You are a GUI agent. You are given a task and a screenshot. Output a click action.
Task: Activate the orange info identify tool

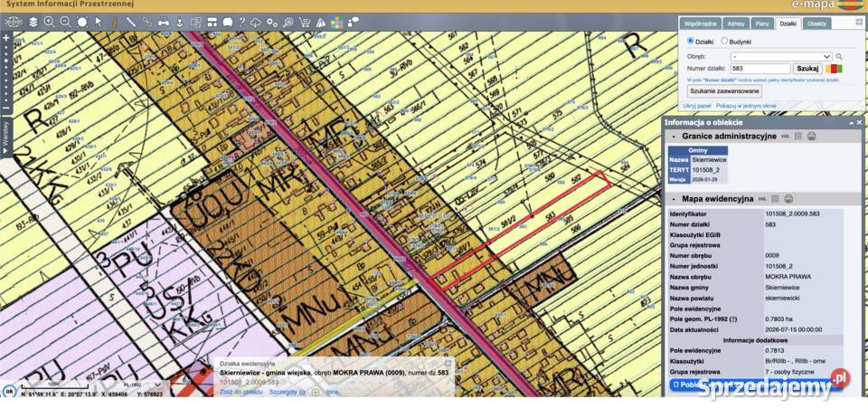tap(114, 22)
